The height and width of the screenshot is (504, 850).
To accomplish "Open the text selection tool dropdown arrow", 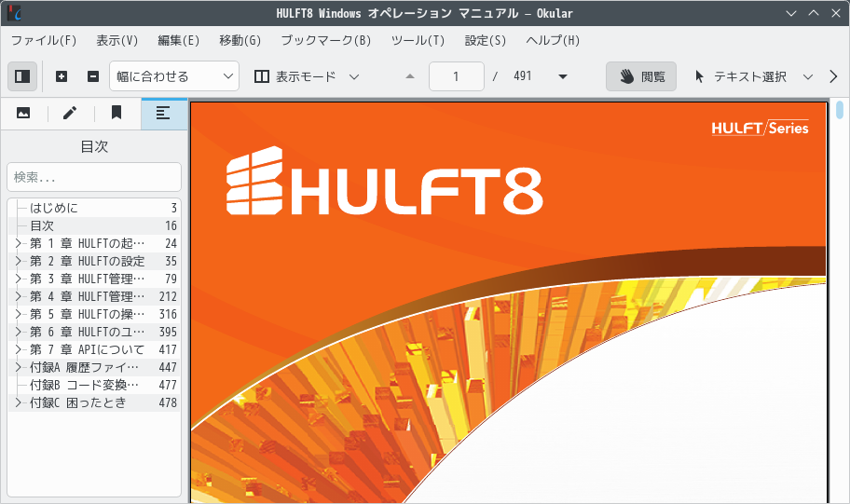I will point(808,77).
